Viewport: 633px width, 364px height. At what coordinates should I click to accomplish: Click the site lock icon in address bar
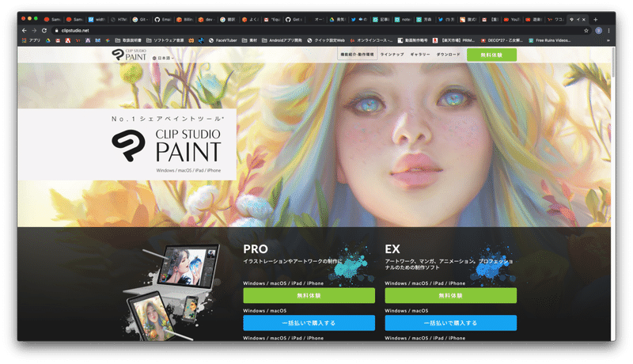pos(56,30)
